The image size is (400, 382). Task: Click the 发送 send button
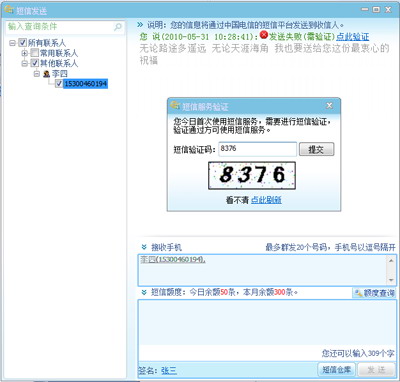tap(376, 369)
